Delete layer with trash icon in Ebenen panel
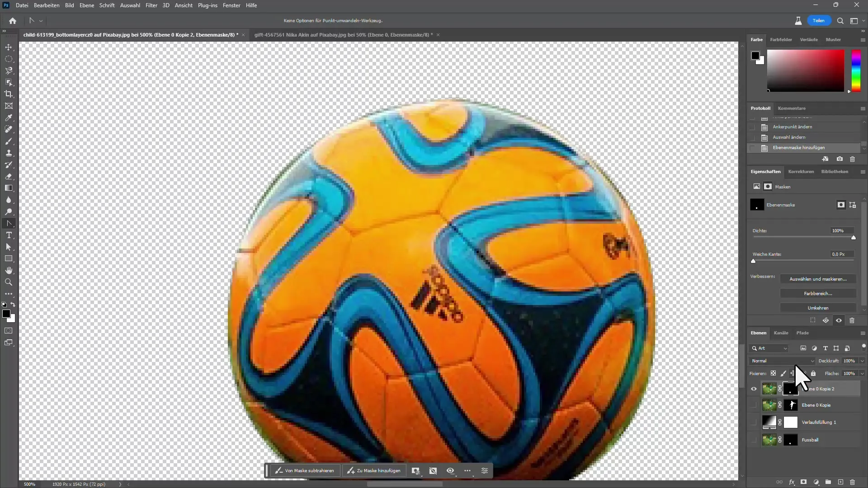868x488 pixels. [x=853, y=482]
